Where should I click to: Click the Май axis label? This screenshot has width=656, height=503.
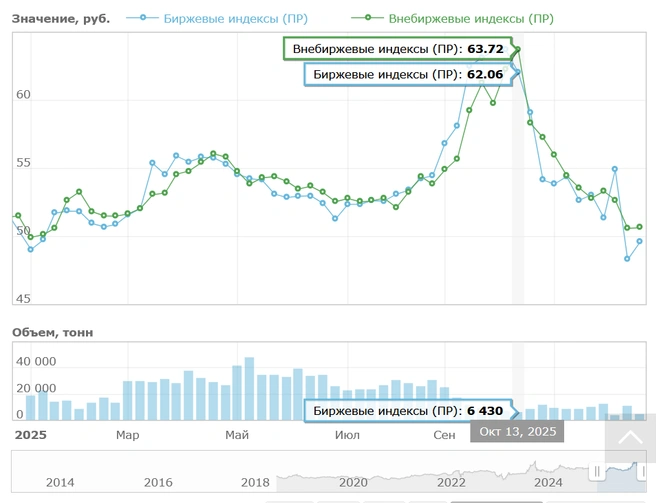pyautogui.click(x=237, y=435)
